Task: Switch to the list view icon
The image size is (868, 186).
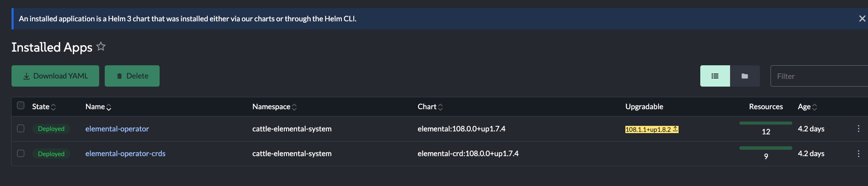Action: coord(715,76)
